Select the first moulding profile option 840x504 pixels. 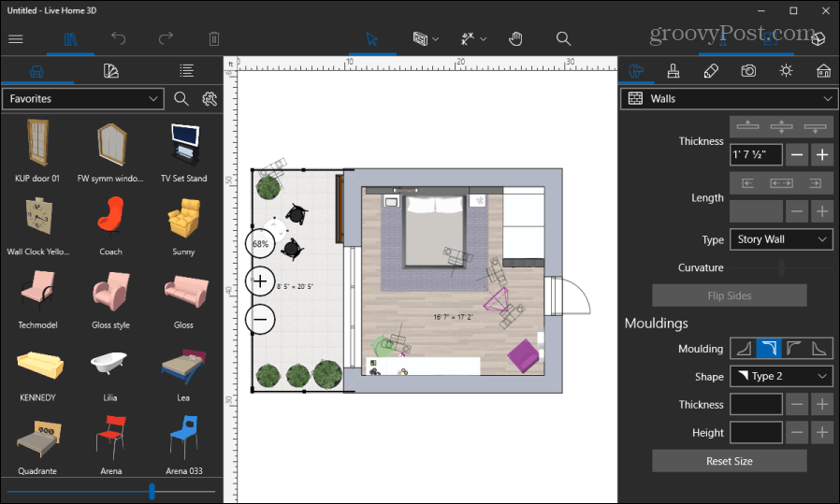point(744,348)
